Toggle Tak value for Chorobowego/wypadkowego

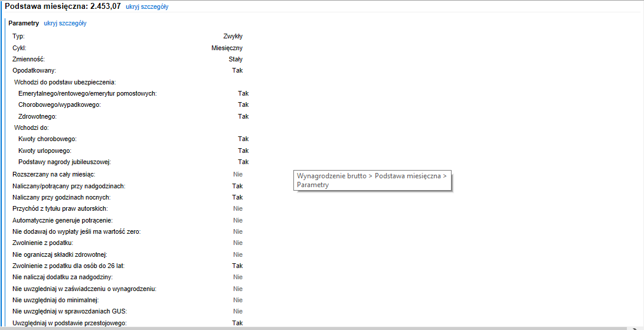point(243,104)
